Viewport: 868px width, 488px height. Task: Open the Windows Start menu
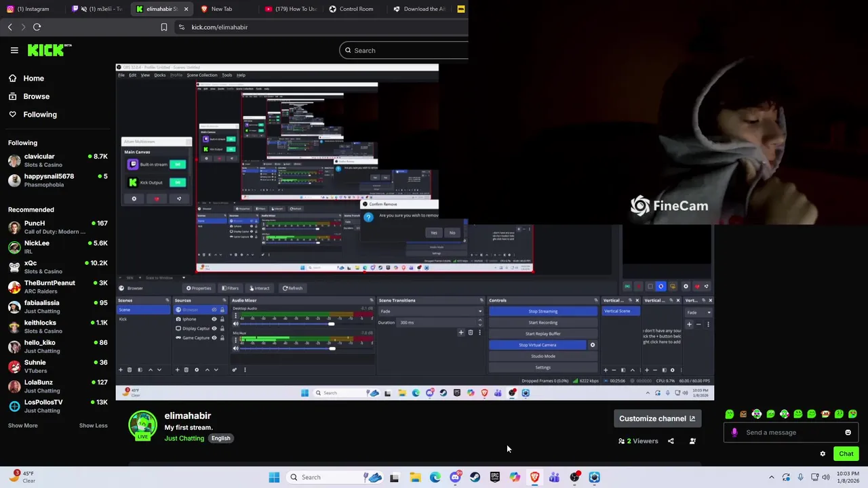click(x=274, y=477)
